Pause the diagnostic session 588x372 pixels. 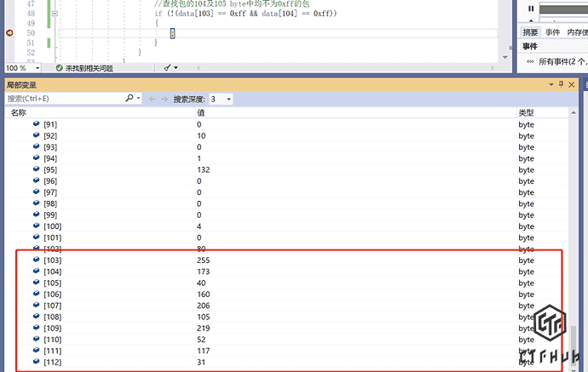[x=532, y=9]
